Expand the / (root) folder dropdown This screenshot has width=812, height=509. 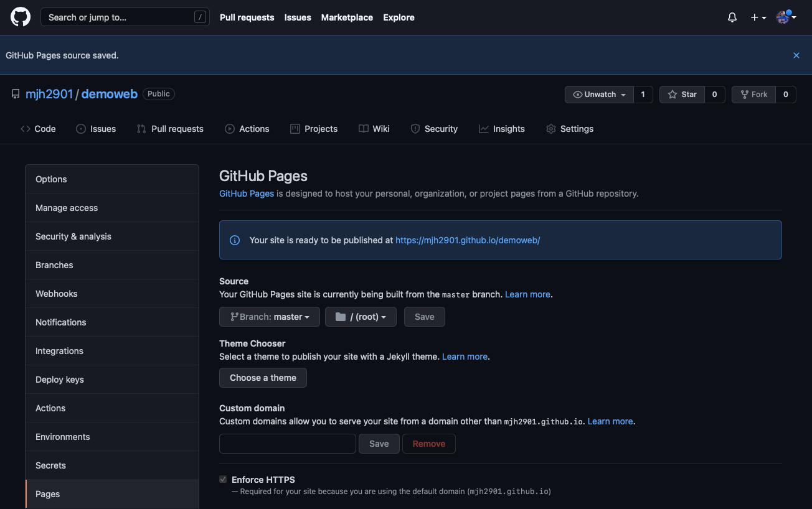[x=360, y=317]
